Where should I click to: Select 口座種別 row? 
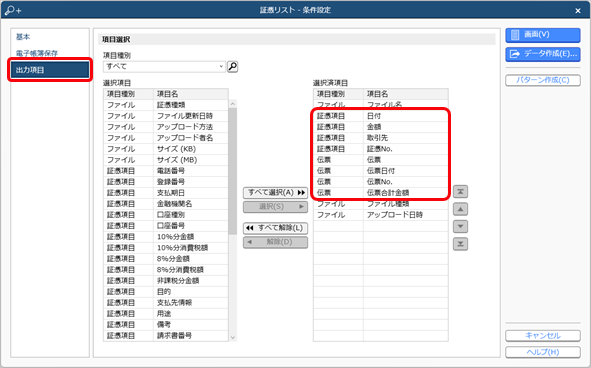tap(166, 215)
